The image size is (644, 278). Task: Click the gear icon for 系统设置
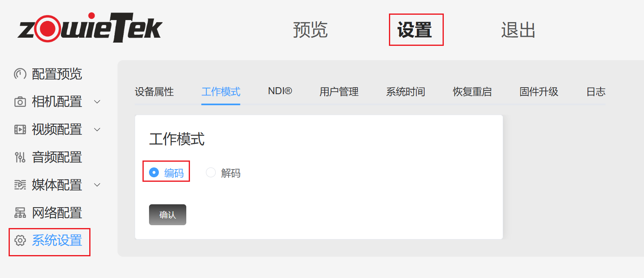[20, 240]
